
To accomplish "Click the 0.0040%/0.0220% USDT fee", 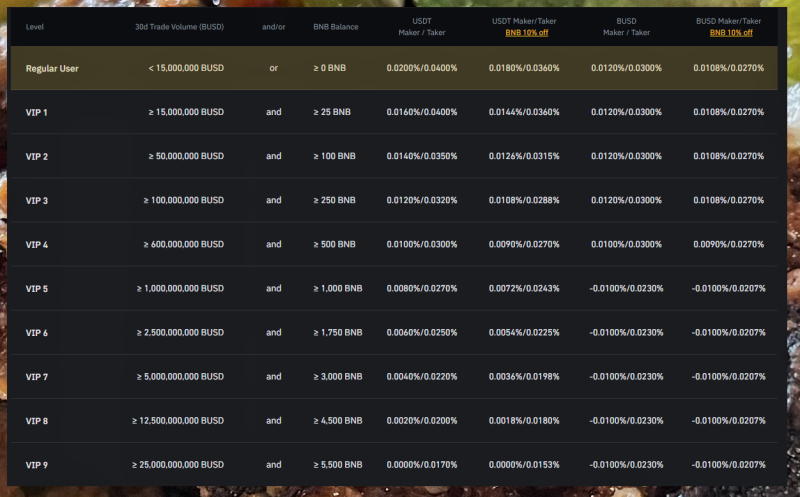I will [422, 377].
